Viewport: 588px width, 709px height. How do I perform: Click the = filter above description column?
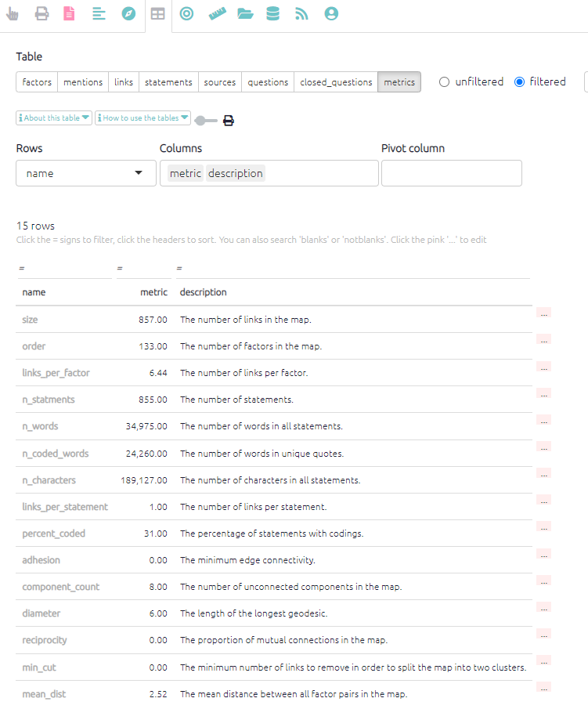[179, 269]
